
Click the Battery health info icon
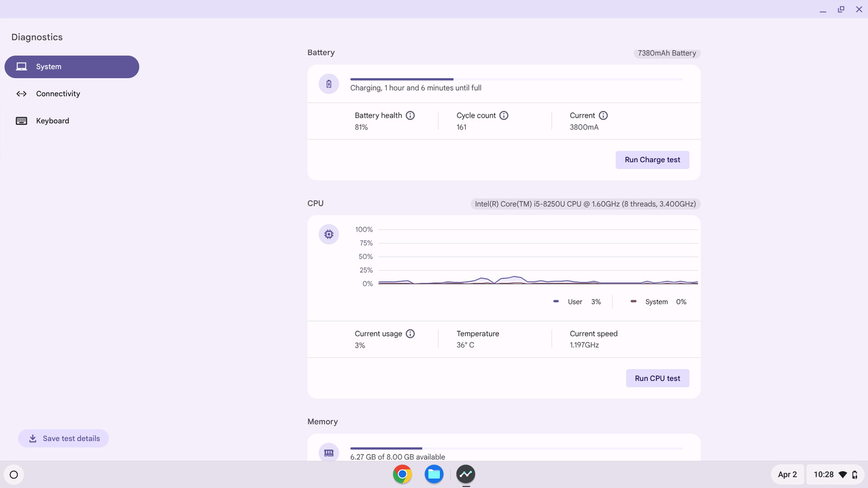(410, 115)
